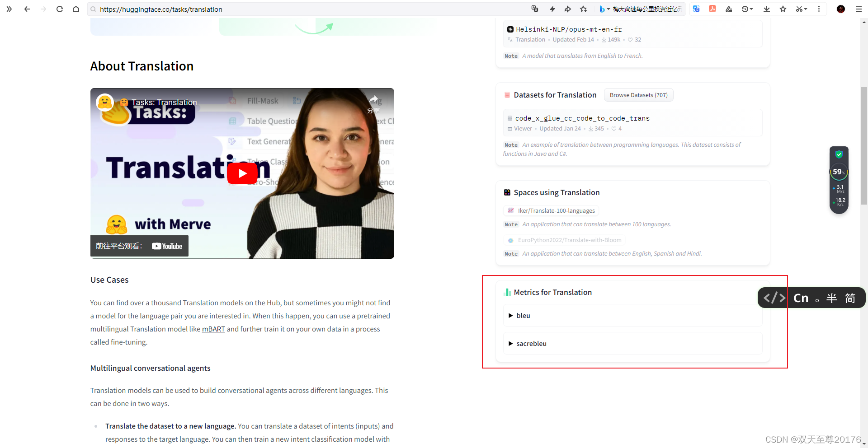The image size is (868, 448).
Task: Click the search box with Chinese news text
Action: pos(646,9)
